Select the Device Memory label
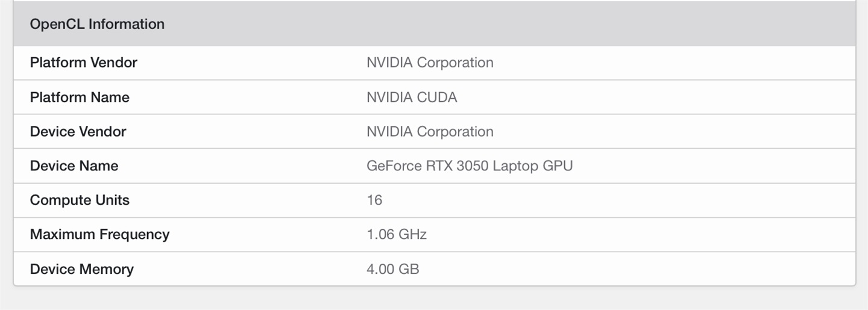Image resolution: width=868 pixels, height=310 pixels. point(82,268)
